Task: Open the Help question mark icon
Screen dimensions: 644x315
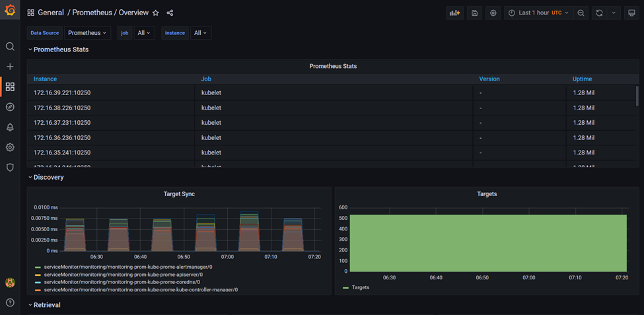Action: click(10, 302)
